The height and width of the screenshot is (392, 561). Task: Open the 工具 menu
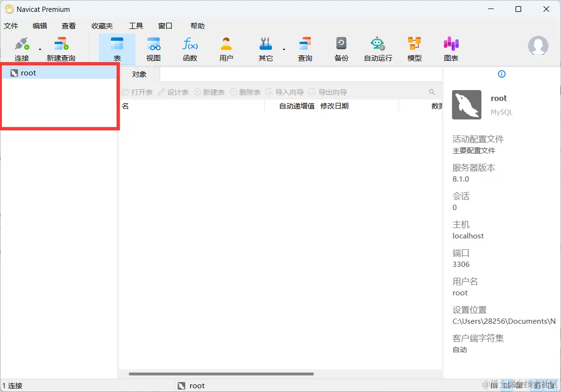[x=136, y=26]
